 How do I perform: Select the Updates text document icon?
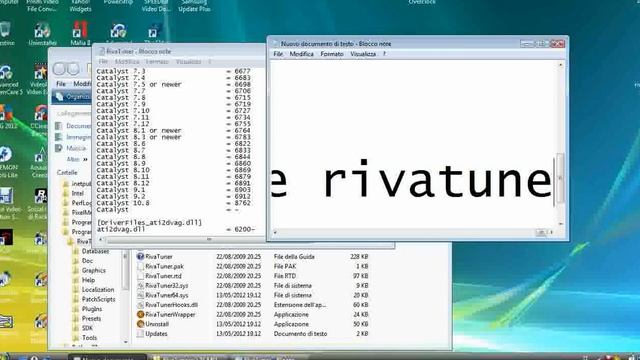pyautogui.click(x=140, y=334)
